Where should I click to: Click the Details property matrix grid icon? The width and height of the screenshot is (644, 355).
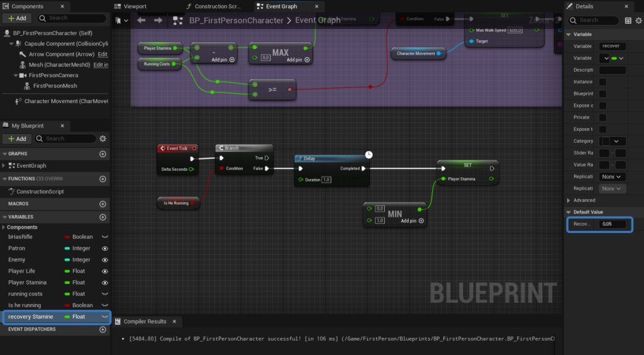pyautogui.click(x=628, y=20)
